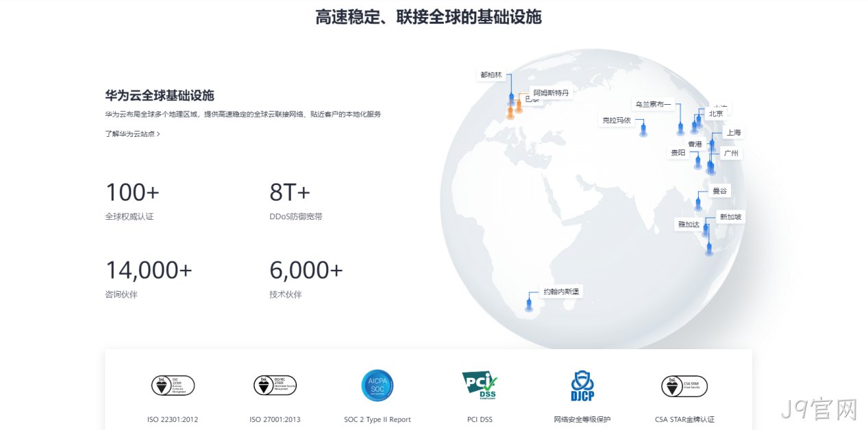
Task: Select the 北京 map label
Action: coord(716,114)
